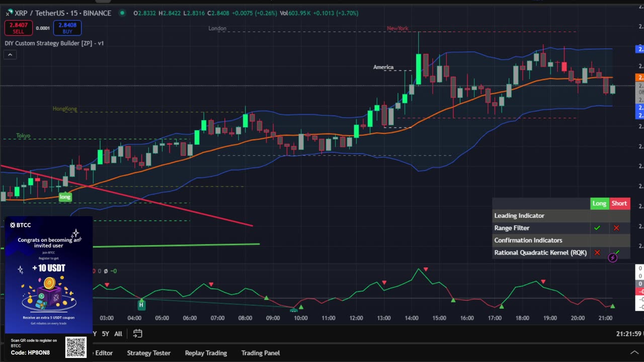
Task: Click the green up-triangle marker near 21:00
Action: (612, 306)
